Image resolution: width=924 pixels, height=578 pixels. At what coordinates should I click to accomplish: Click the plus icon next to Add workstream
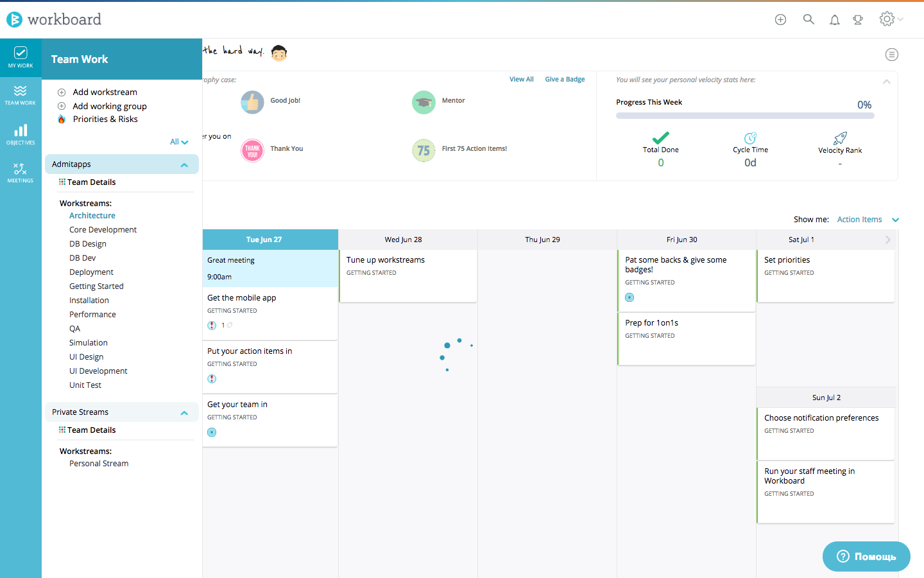click(x=62, y=92)
